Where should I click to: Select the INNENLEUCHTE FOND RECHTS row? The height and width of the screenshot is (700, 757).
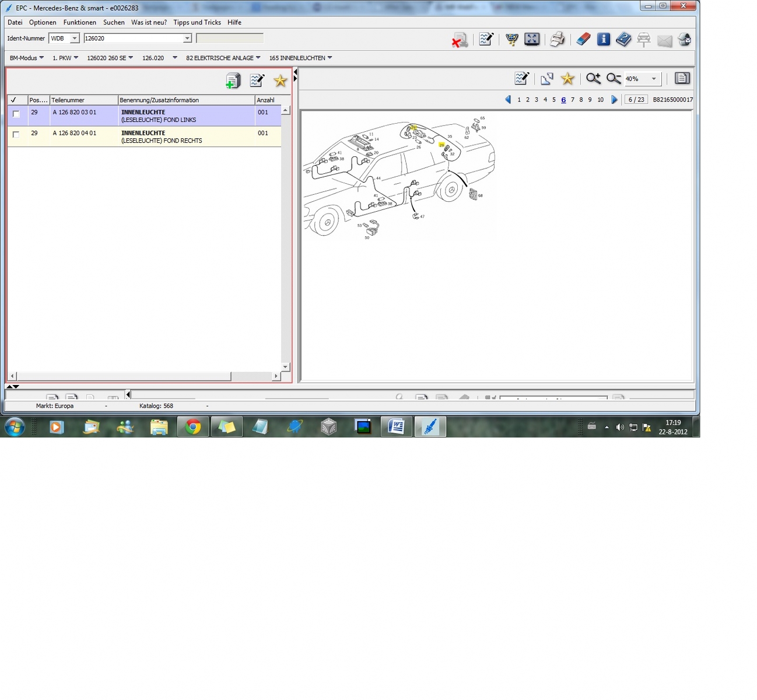click(144, 136)
